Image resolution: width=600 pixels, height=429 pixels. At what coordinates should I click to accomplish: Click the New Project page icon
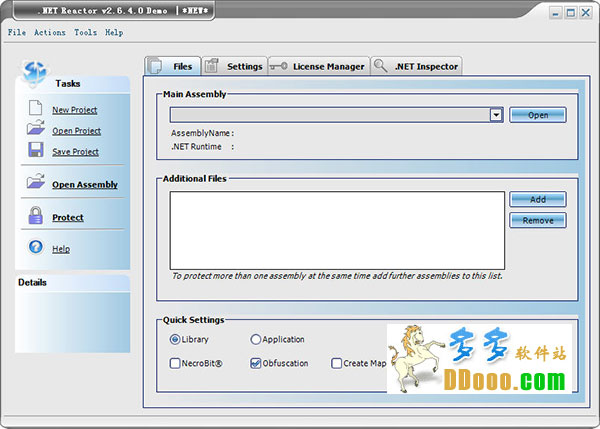click(x=36, y=108)
